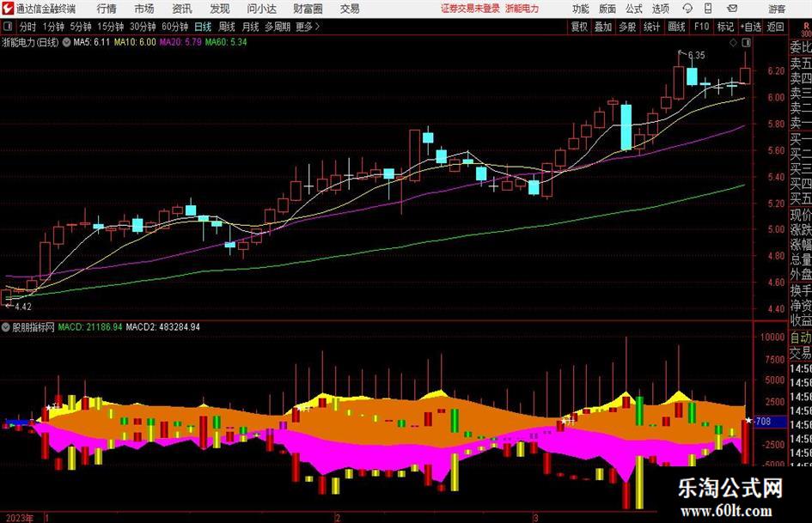Image resolution: width=812 pixels, height=523 pixels.
Task: Switch to the 周线 weekly tab
Action: coord(227,27)
